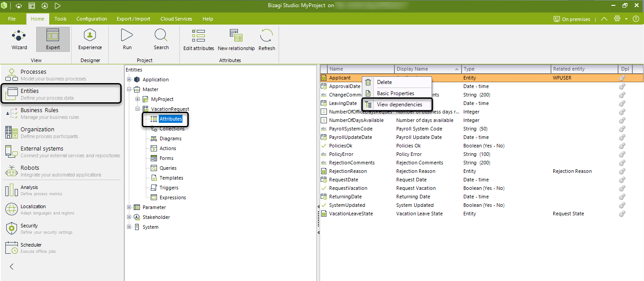644x281 pixels.
Task: Sort by the Display Name column header
Action: point(428,69)
